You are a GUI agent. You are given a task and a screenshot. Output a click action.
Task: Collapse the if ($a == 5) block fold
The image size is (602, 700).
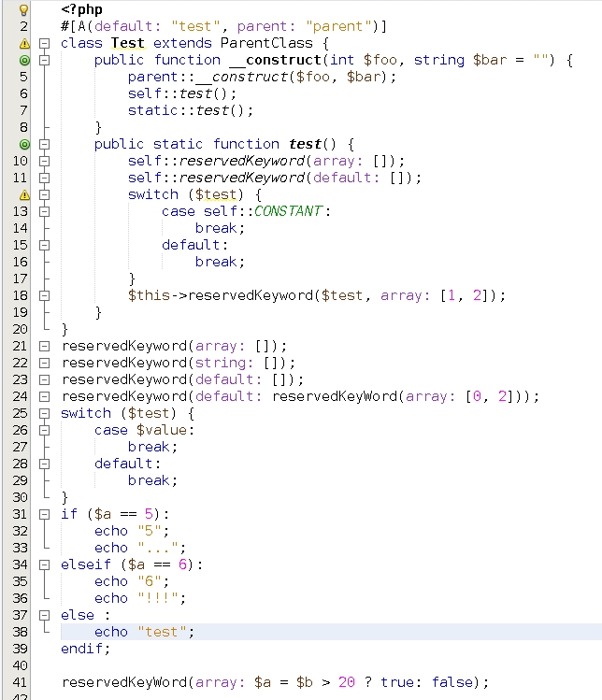coord(44,514)
